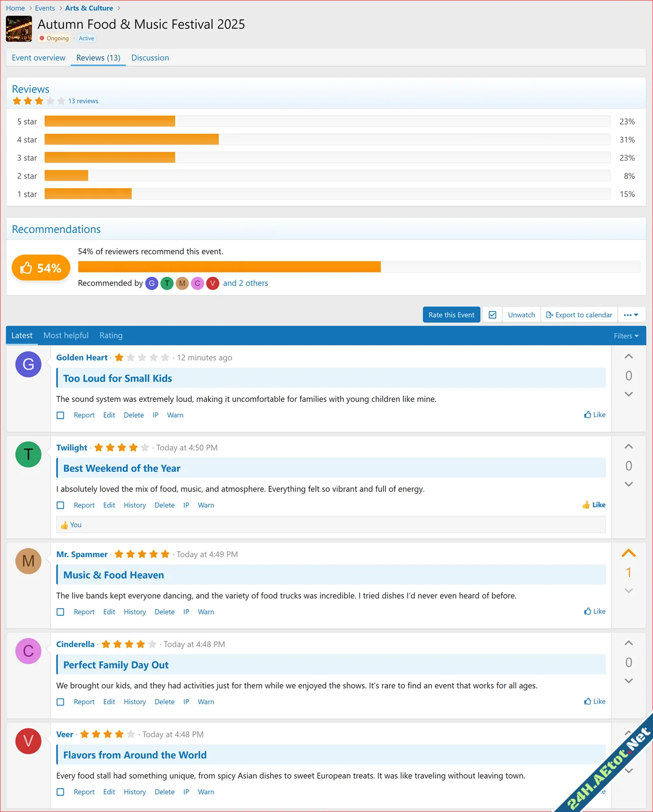Like Golden Heart's review
The image size is (653, 812).
point(595,415)
